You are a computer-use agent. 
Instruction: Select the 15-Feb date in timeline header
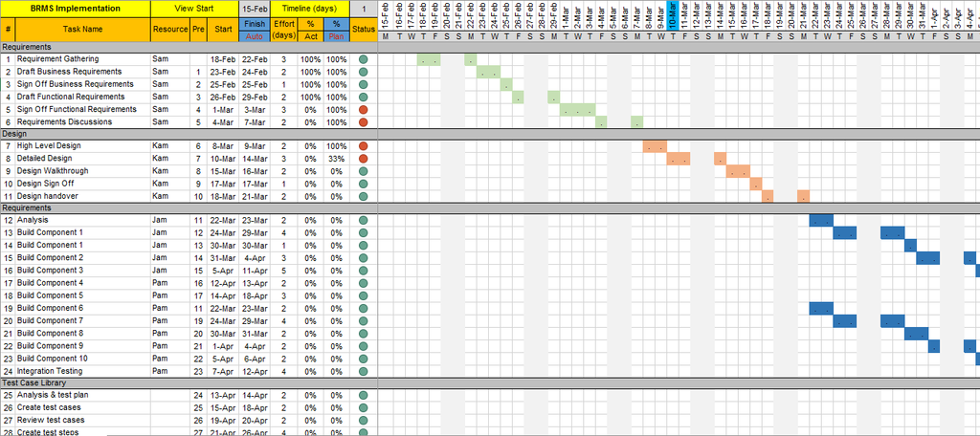[385, 15]
